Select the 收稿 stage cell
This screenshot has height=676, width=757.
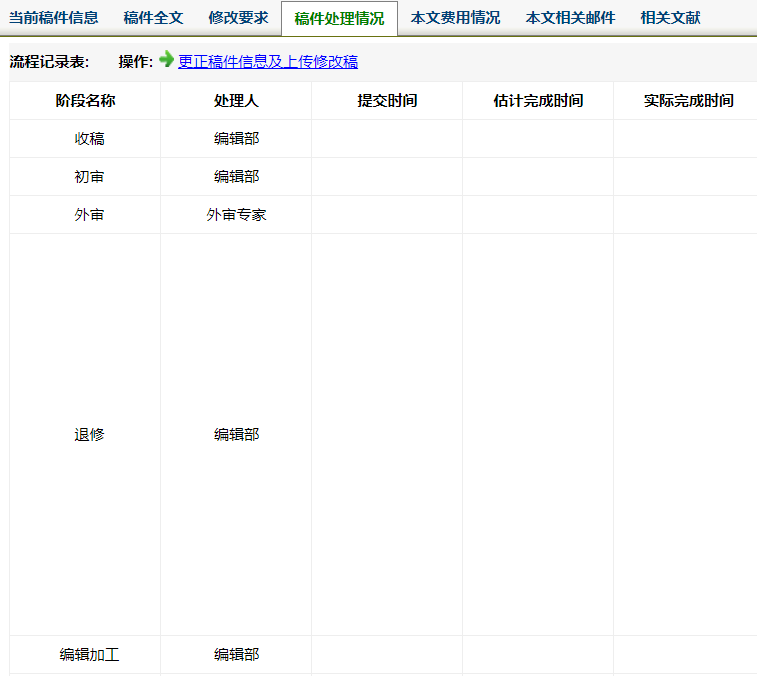[85, 139]
